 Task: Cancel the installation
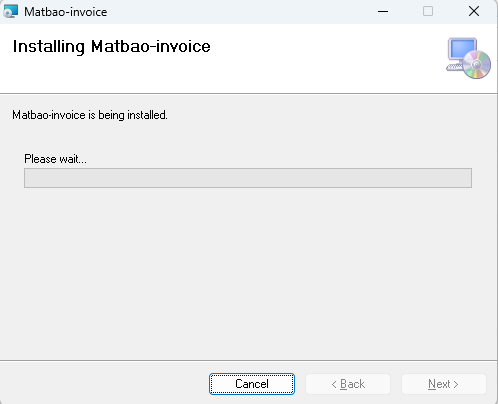(x=252, y=384)
